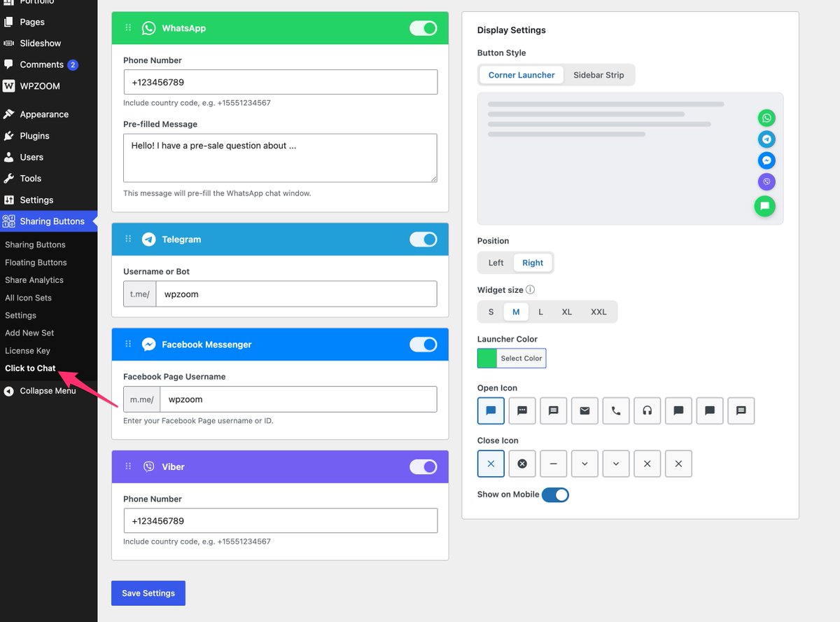Image resolution: width=840 pixels, height=622 pixels.
Task: Click the Save Settings button
Action: tap(148, 593)
